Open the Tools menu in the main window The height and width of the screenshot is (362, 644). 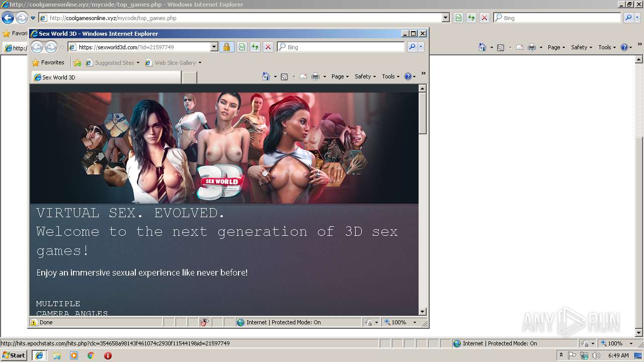[607, 47]
